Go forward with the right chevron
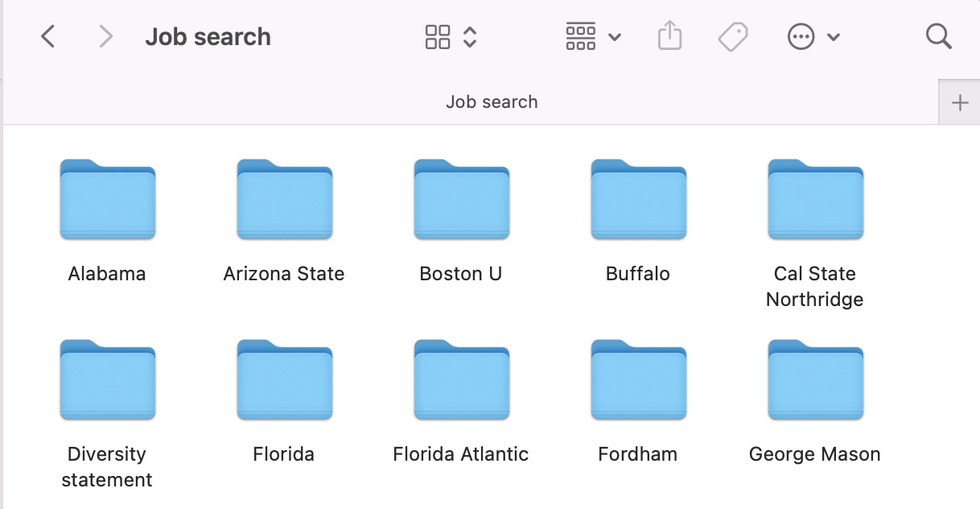This screenshot has width=980, height=509. pyautogui.click(x=105, y=36)
